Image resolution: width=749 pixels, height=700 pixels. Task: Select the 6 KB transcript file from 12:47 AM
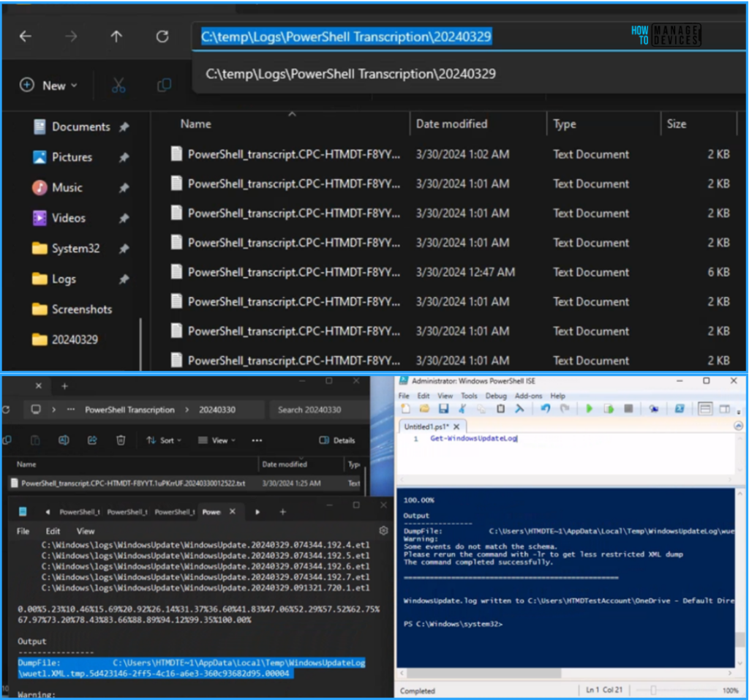coord(449,272)
